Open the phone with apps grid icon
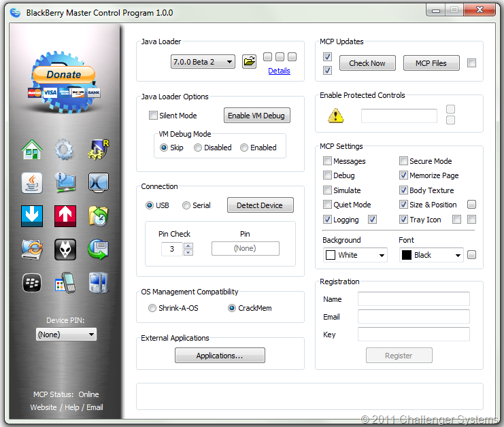This screenshot has height=427, width=504. pyautogui.click(x=65, y=283)
